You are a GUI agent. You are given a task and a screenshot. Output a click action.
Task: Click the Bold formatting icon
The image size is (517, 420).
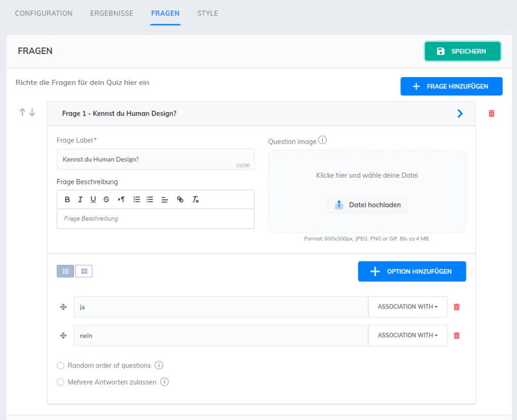67,199
